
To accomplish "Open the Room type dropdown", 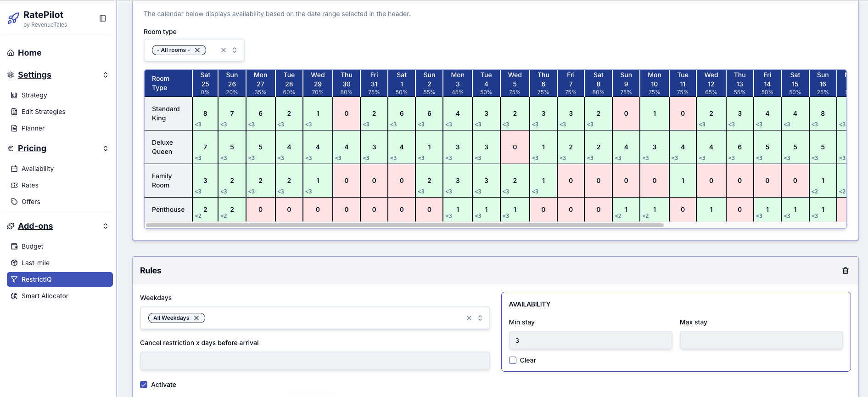I will pyautogui.click(x=235, y=50).
